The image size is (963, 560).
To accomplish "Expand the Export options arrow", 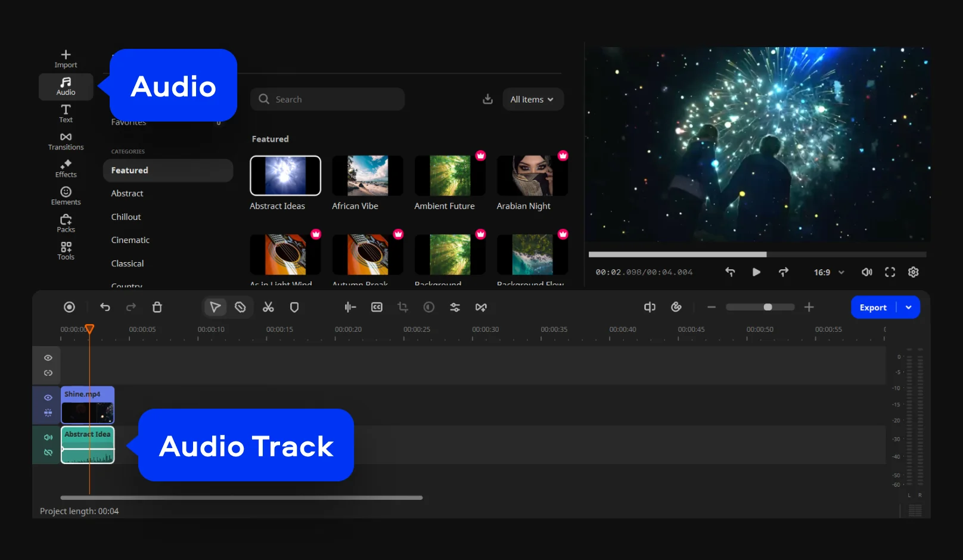I will 909,307.
